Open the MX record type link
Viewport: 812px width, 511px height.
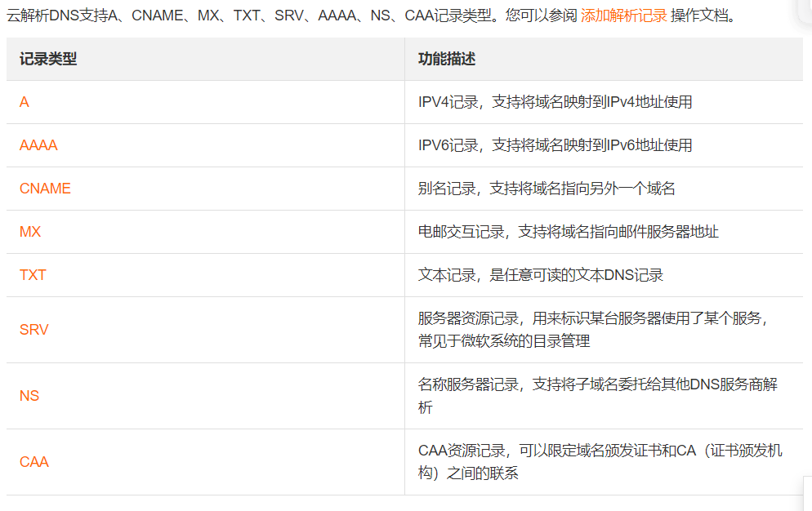pos(30,232)
